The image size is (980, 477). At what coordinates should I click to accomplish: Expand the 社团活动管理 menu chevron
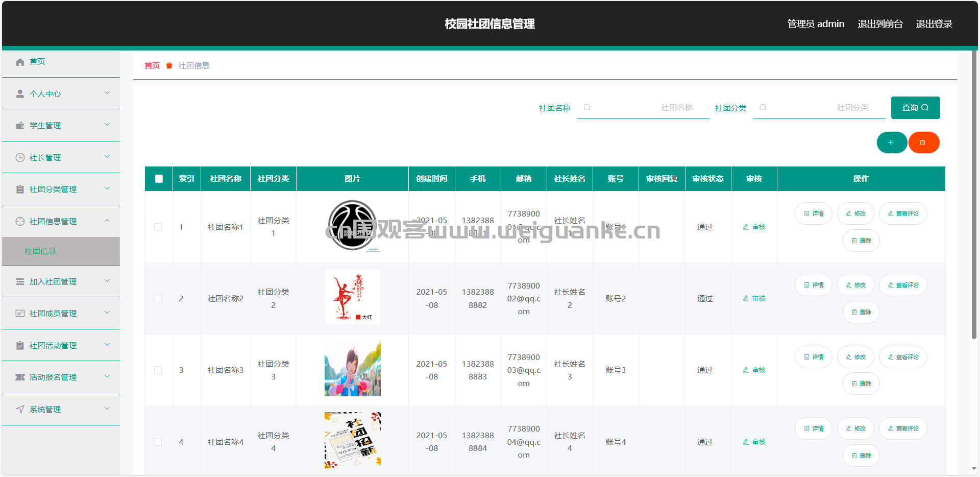tap(107, 345)
